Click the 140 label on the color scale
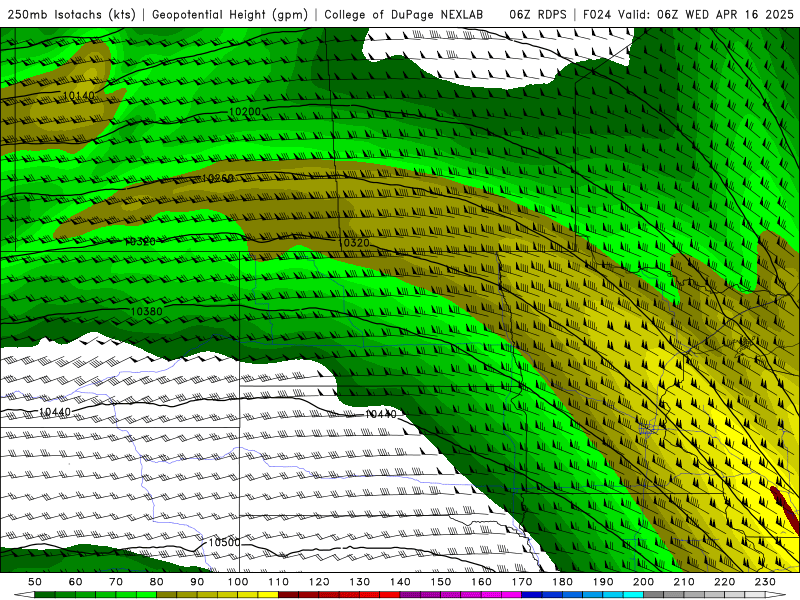 pos(401,582)
